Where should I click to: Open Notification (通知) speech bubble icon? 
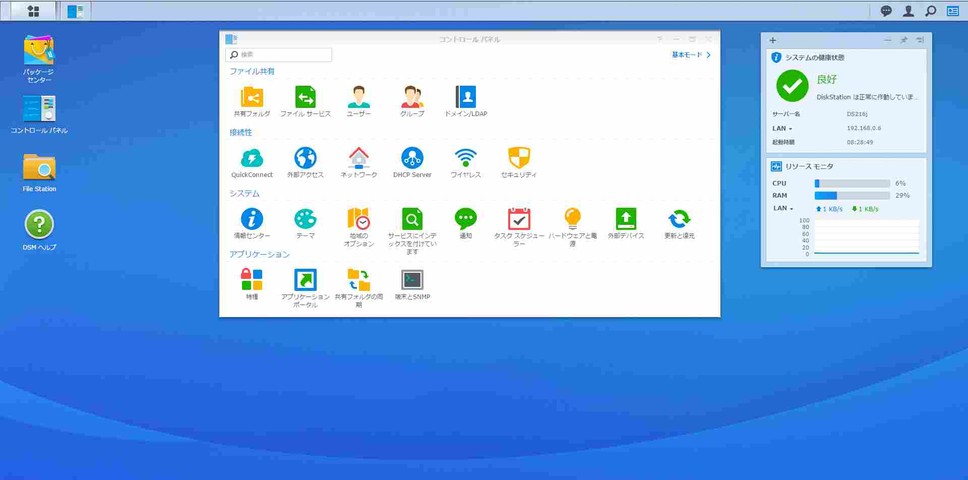point(465,218)
